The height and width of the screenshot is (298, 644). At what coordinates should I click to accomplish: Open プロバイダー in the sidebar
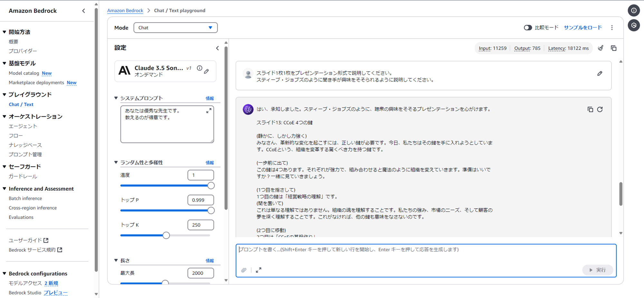(23, 51)
